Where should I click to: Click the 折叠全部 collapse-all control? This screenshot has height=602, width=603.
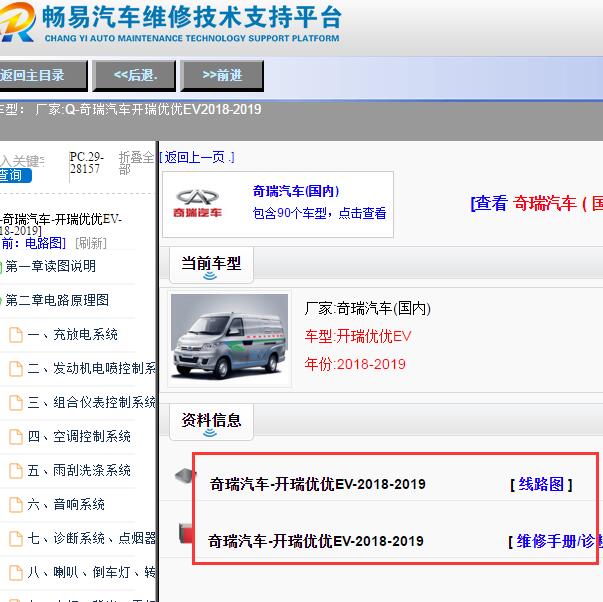click(x=136, y=163)
